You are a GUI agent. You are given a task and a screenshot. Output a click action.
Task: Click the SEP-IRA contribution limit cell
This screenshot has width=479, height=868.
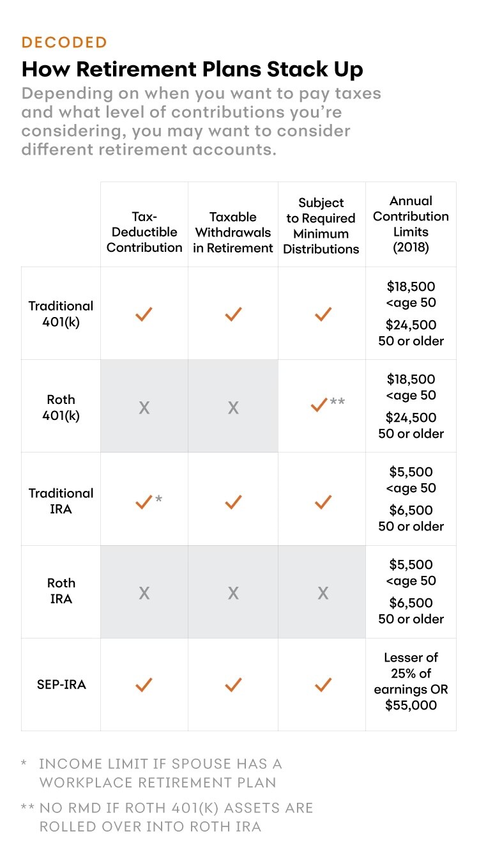[x=411, y=681]
